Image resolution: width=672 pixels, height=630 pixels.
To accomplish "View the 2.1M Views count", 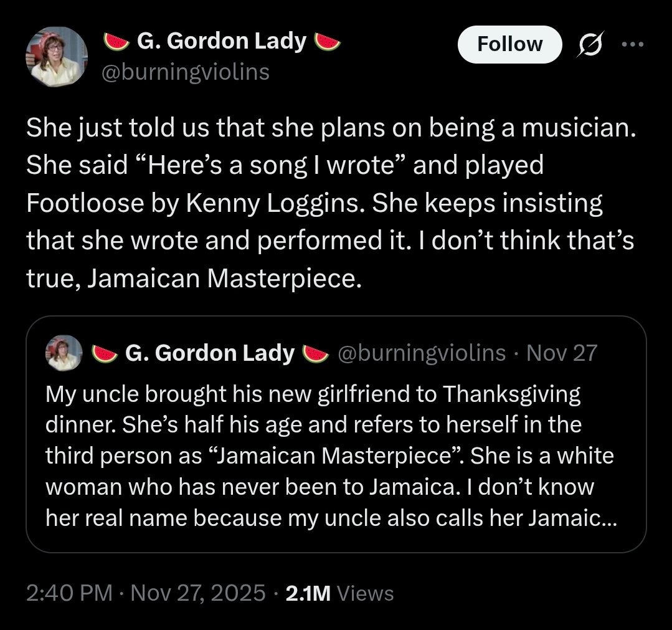I will point(339,593).
